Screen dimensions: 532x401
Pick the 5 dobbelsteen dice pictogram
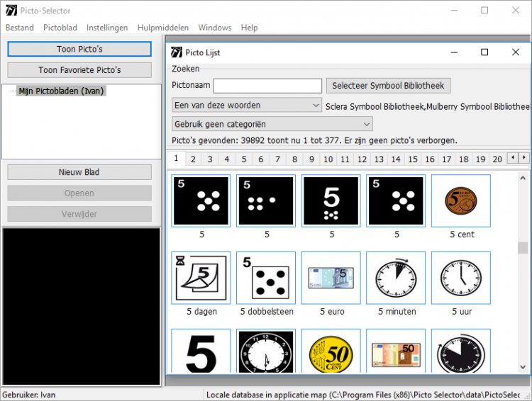pos(266,278)
